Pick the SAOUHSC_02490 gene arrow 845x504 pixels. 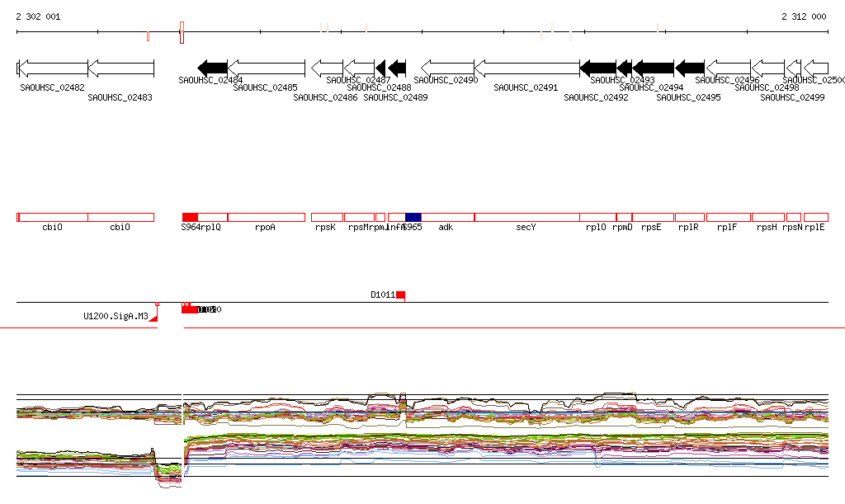(x=448, y=68)
